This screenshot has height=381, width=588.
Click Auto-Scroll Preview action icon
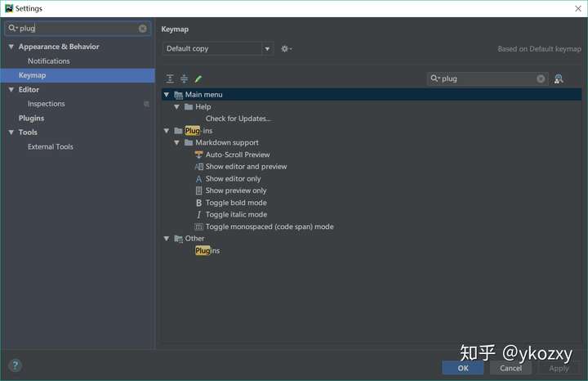point(198,155)
